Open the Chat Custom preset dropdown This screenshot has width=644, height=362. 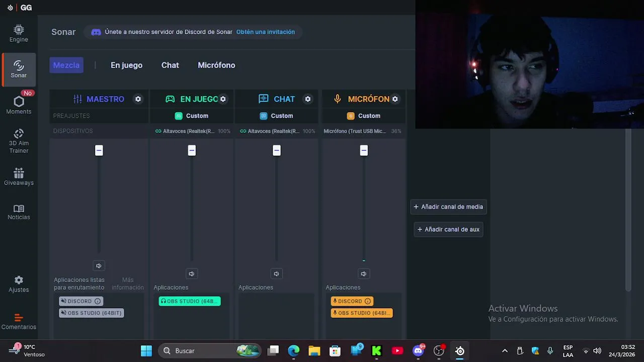(276, 116)
